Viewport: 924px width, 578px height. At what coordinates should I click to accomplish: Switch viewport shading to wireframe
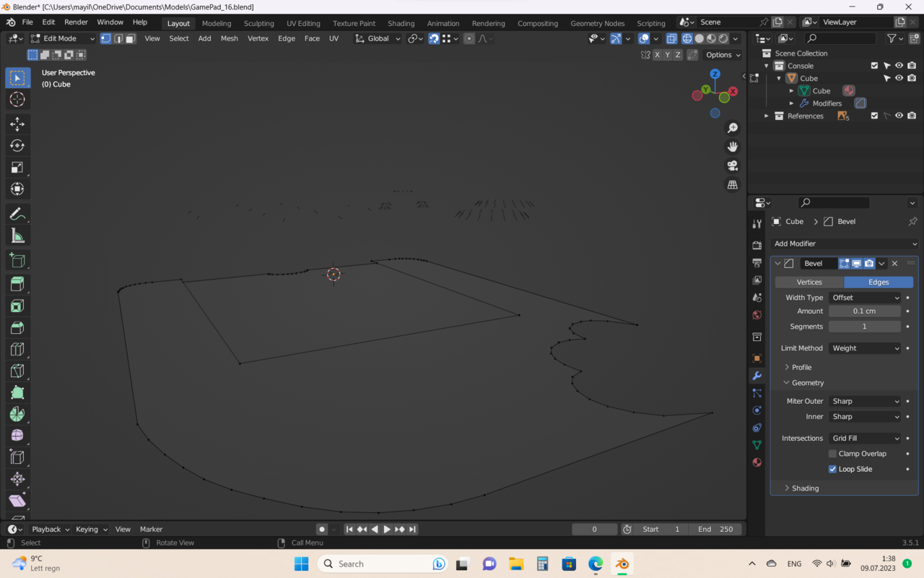(x=687, y=38)
